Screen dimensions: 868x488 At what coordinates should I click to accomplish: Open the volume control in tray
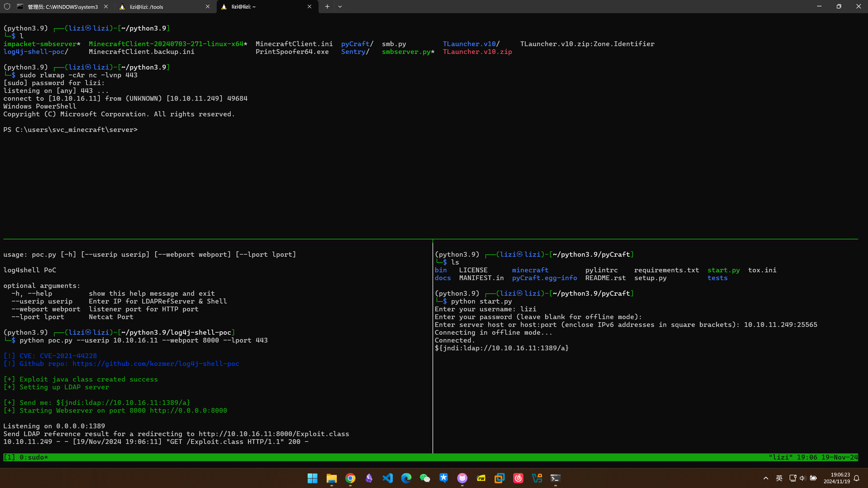(802, 478)
